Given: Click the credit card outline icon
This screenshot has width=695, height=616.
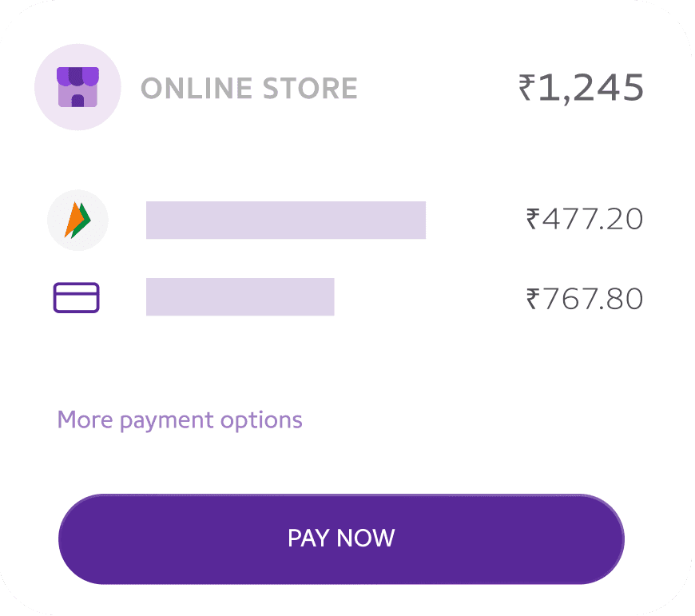Looking at the screenshot, I should pos(76,298).
